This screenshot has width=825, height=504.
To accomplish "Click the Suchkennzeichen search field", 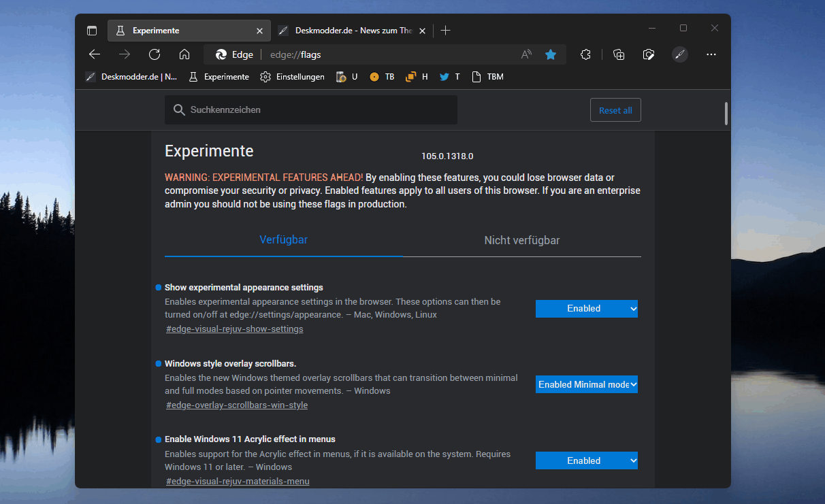I will (x=311, y=110).
